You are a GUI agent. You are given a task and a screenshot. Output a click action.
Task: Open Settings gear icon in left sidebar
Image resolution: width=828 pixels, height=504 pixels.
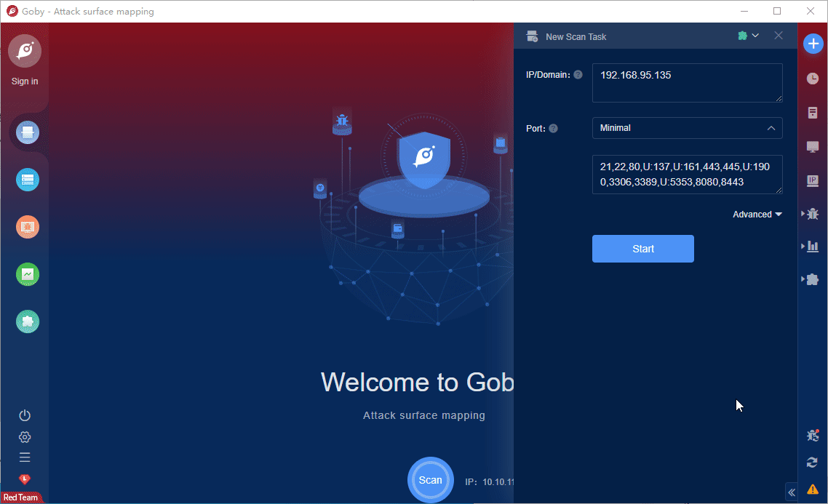(25, 437)
